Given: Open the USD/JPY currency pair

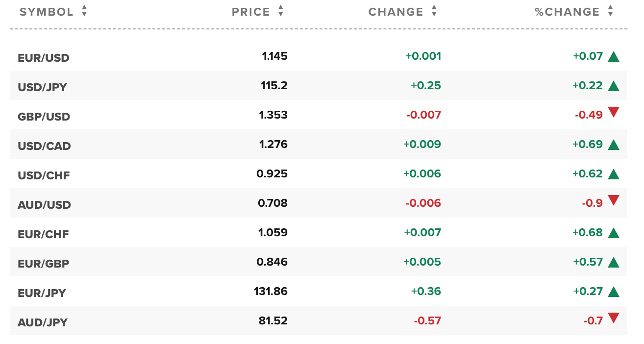Looking at the screenshot, I should pos(42,87).
